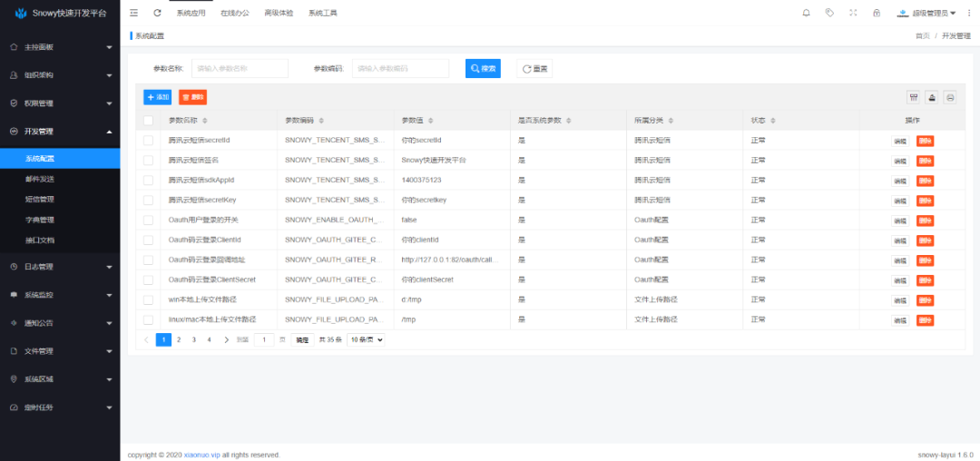Switch to the 在线办公 top tab
This screenshot has height=461, width=980.
(234, 13)
